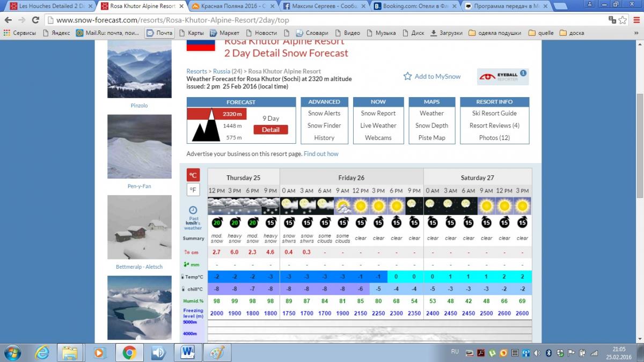Click the red Detail button
Viewport: 644px width, 362px height.
click(x=270, y=129)
